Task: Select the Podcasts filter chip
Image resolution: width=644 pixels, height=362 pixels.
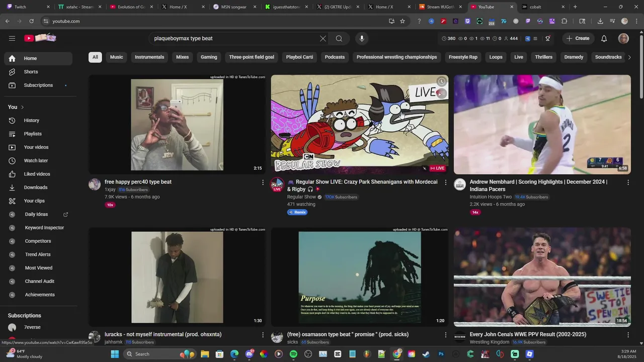Action: [x=335, y=57]
